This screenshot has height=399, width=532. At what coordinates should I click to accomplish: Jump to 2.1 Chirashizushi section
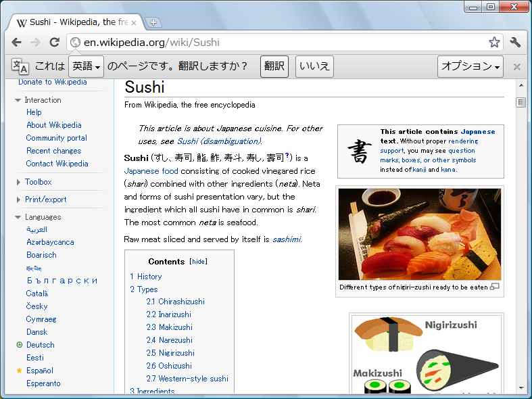175,302
